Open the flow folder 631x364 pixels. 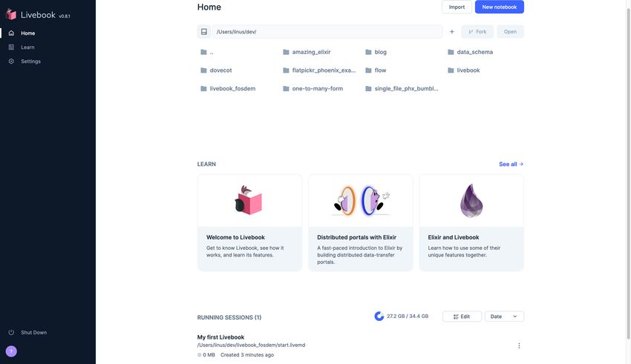pyautogui.click(x=376, y=70)
